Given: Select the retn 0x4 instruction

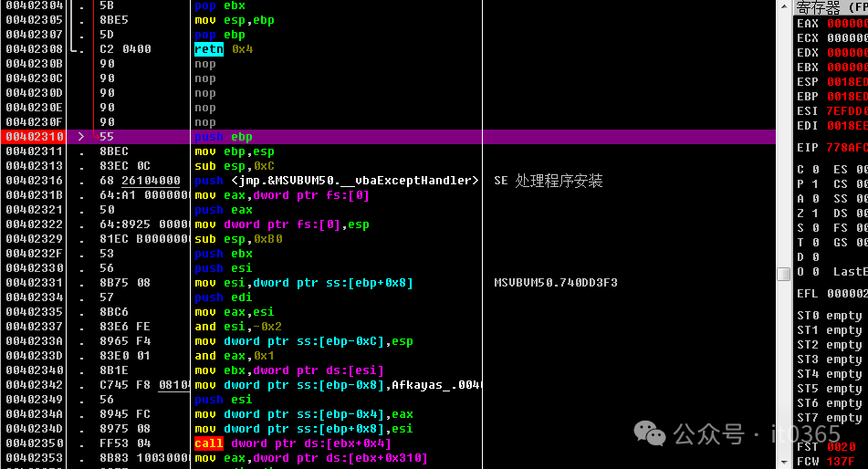Looking at the screenshot, I should pyautogui.click(x=224, y=49).
